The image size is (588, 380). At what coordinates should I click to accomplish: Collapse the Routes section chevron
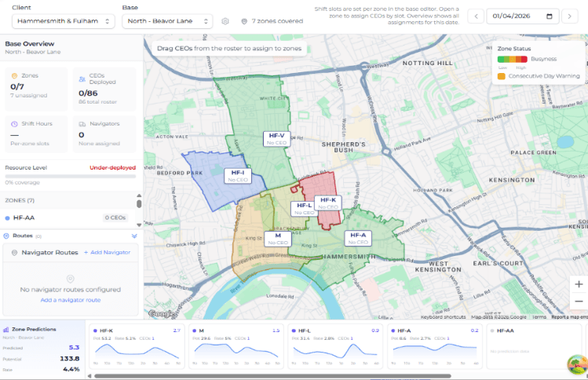(x=134, y=236)
